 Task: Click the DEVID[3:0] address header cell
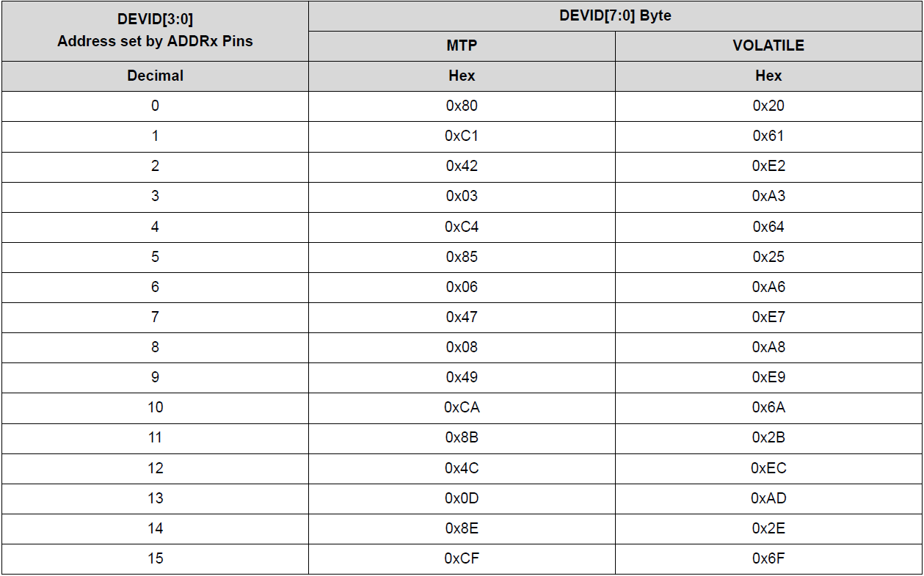click(x=155, y=32)
